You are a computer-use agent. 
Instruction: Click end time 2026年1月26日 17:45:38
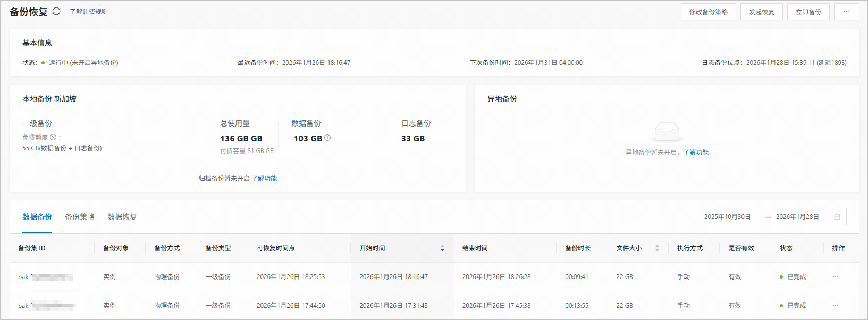(496, 306)
